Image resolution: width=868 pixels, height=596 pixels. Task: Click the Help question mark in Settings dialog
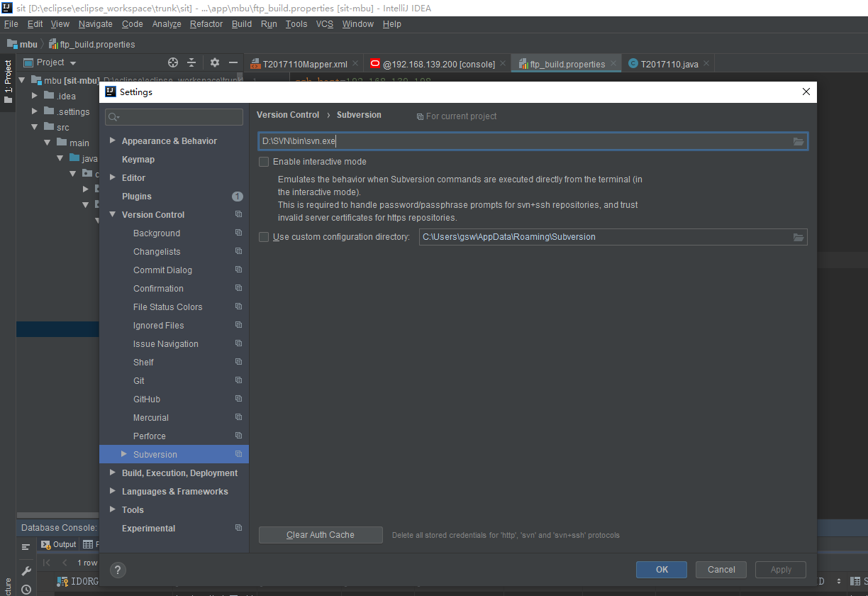[x=118, y=570]
